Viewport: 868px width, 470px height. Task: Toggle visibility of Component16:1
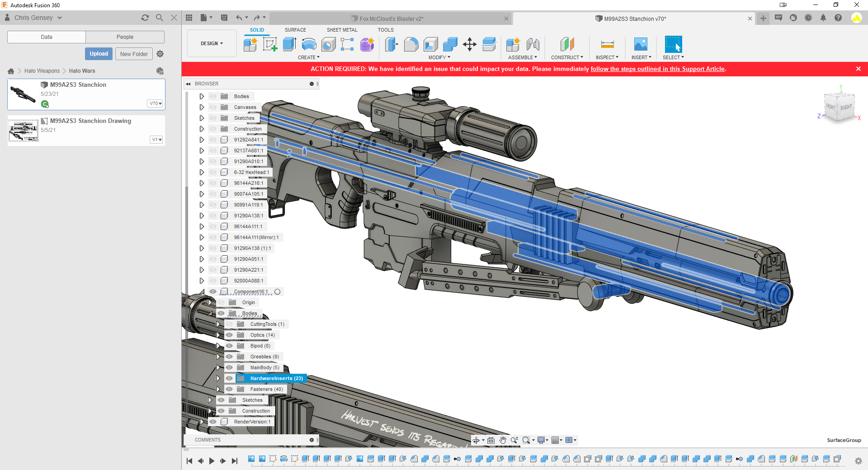tap(213, 291)
